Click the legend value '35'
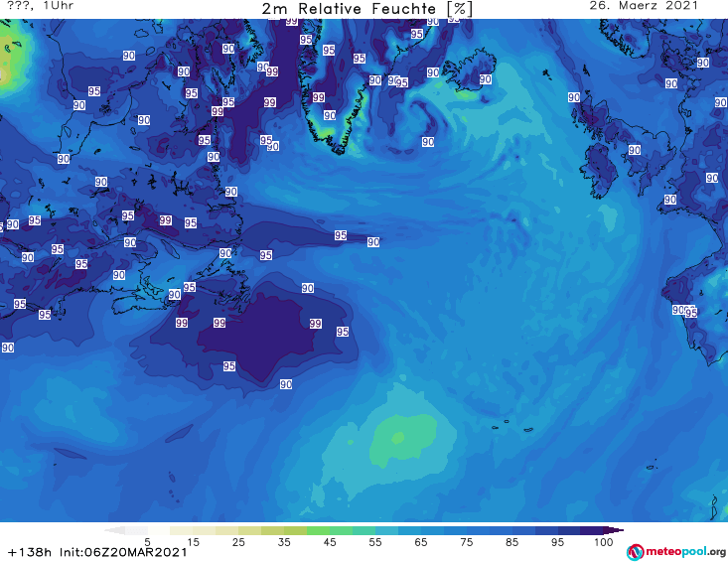Screen dimensions: 728x562 click(x=284, y=542)
